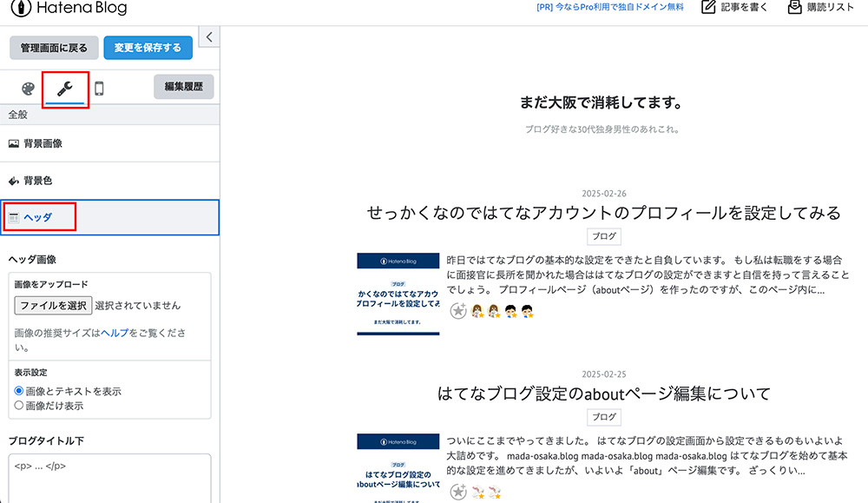
Task: Click ブログ category tag under second article
Action: [x=604, y=417]
